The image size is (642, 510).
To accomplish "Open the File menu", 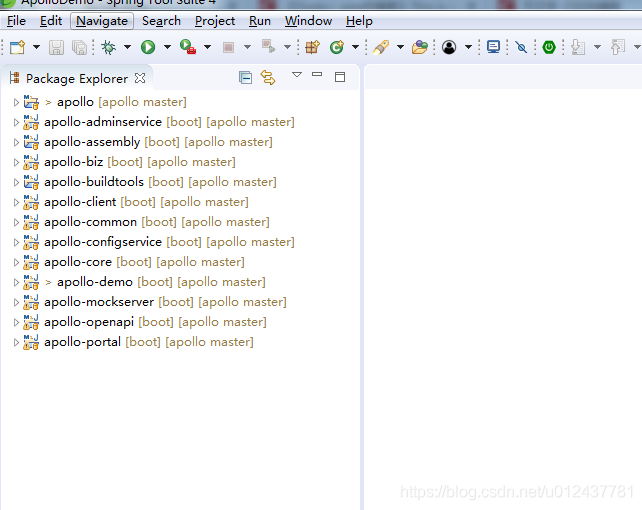I will click(x=16, y=21).
